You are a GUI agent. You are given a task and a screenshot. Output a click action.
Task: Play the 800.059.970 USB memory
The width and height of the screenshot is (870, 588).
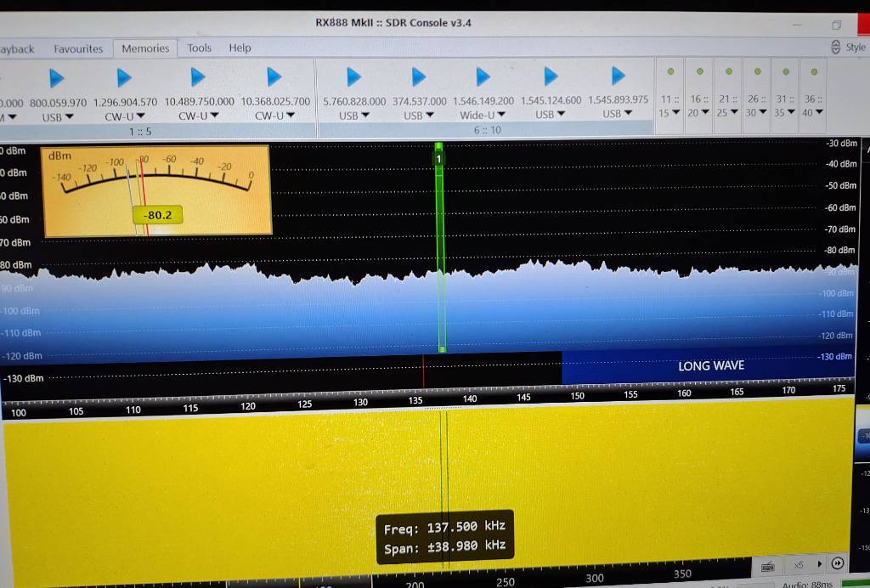pos(56,78)
